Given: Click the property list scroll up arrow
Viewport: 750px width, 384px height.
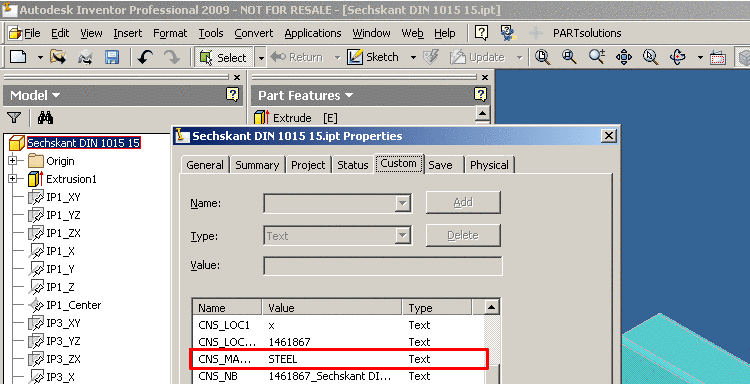Looking at the screenshot, I should point(492,307).
